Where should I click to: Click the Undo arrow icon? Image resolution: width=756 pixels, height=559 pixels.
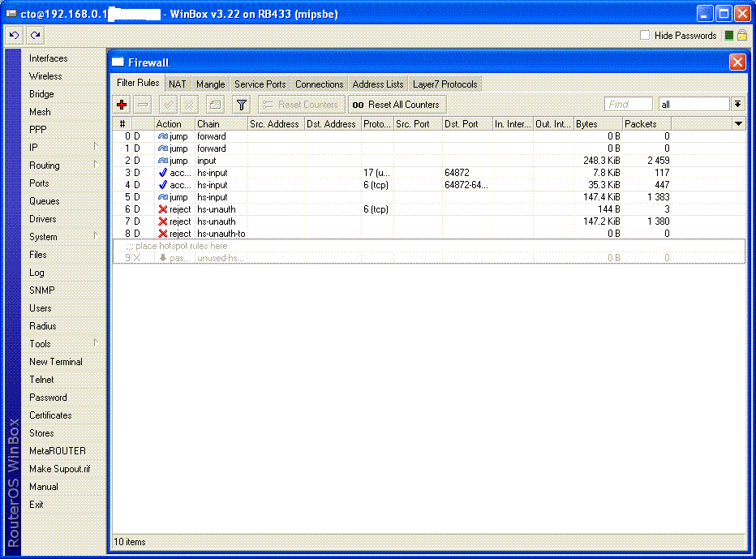click(14, 35)
